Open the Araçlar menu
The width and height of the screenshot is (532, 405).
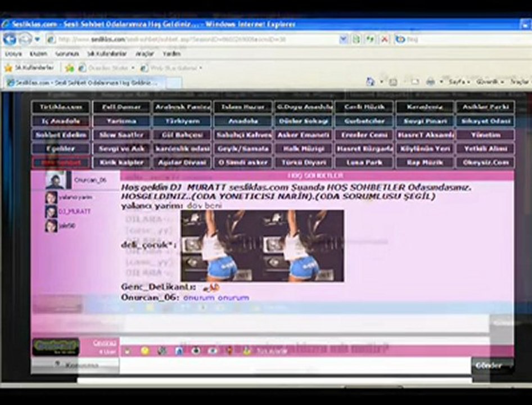[145, 53]
